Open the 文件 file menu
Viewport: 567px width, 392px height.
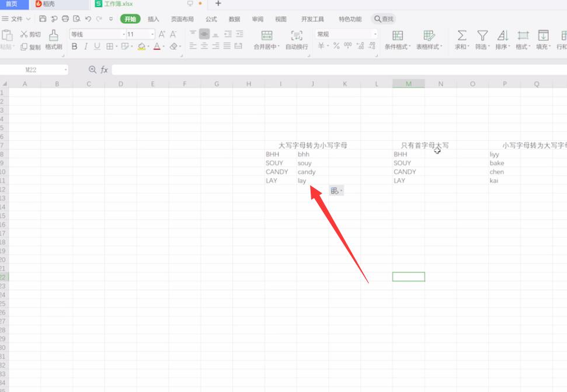[x=16, y=19]
